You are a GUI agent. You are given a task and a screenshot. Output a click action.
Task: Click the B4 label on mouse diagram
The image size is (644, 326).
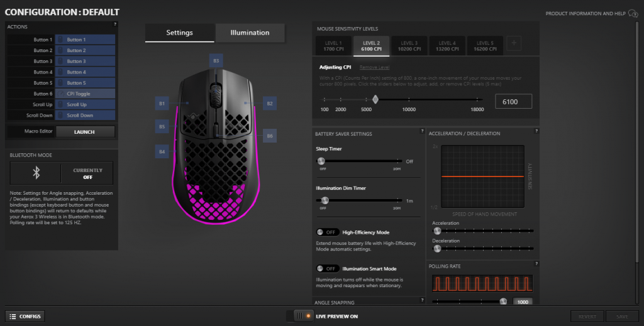point(162,151)
